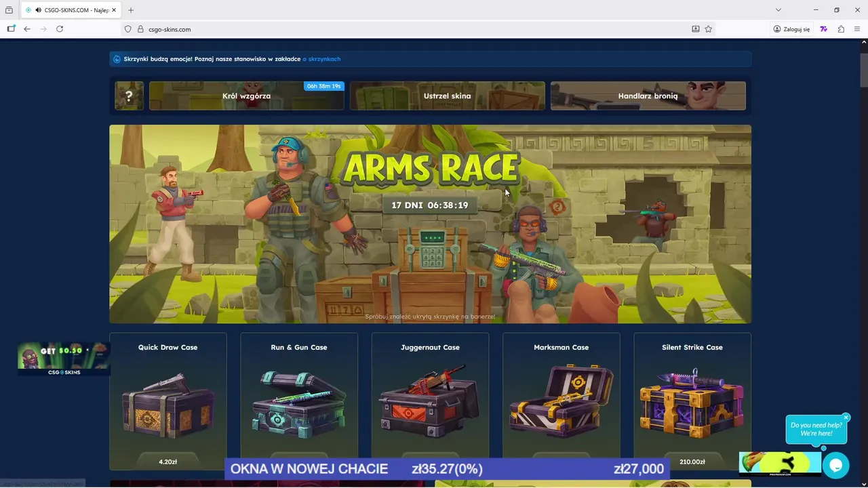Click the notice icon in announcement bar
Image resolution: width=868 pixels, height=488 pixels.
click(x=117, y=59)
